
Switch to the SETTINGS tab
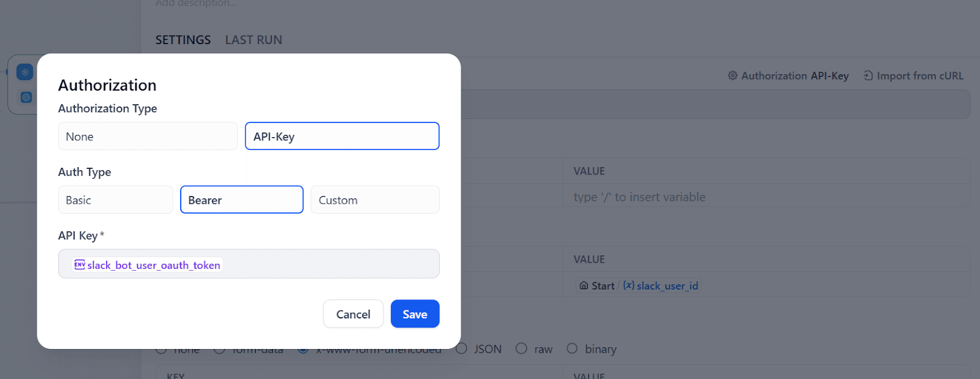click(183, 40)
